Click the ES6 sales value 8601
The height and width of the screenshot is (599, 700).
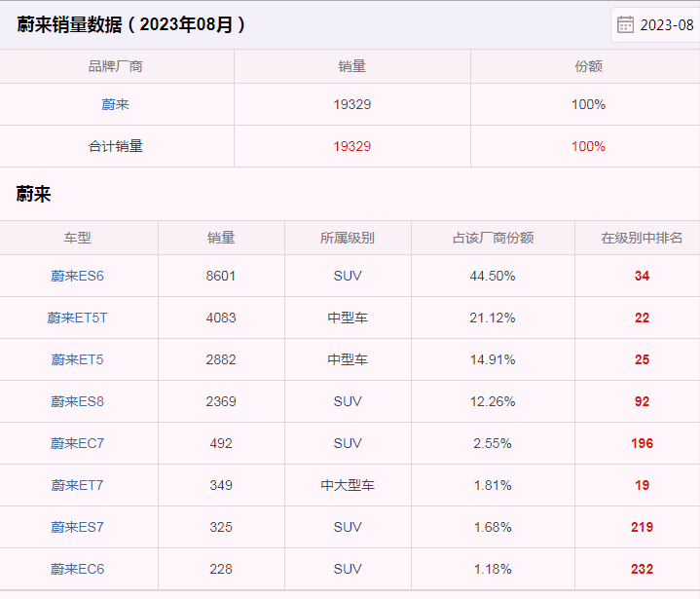tap(221, 276)
